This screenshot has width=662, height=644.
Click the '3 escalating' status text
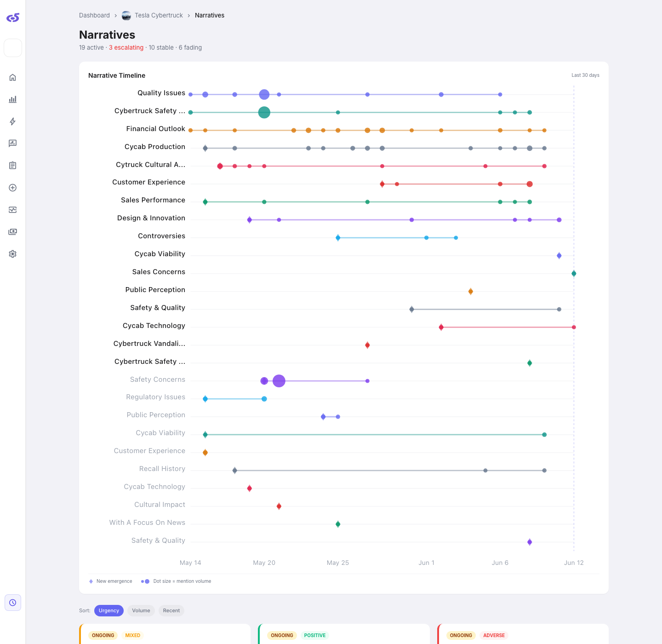tap(126, 47)
